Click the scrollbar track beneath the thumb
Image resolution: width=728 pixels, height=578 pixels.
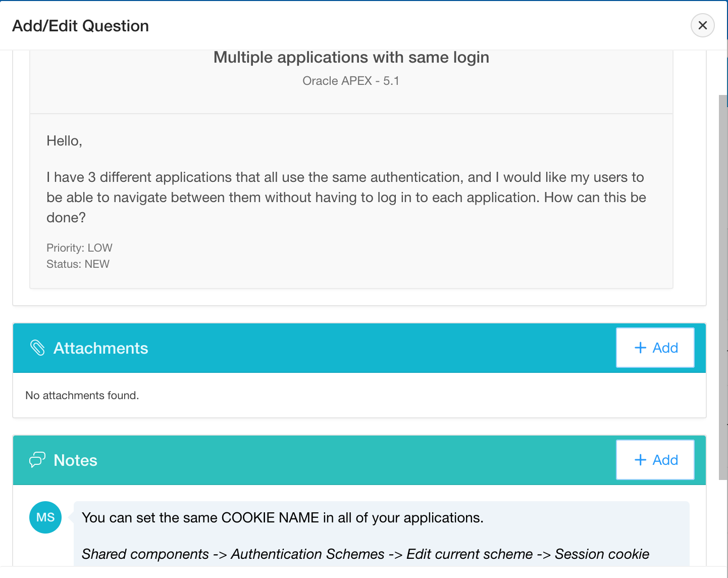click(723, 523)
